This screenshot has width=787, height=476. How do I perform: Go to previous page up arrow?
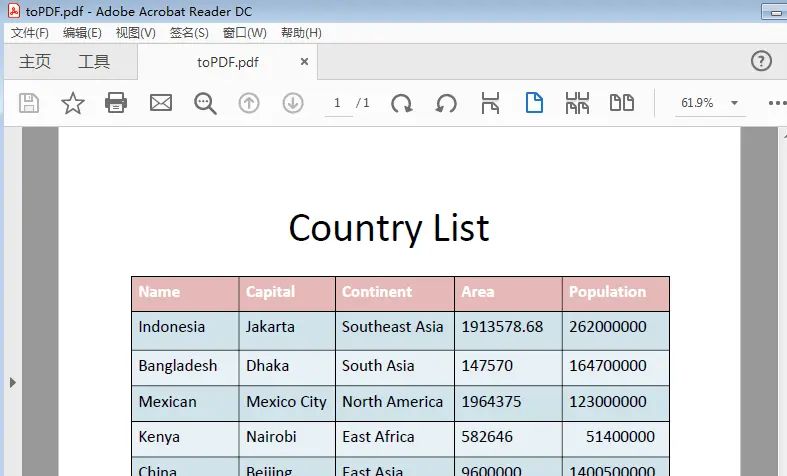pyautogui.click(x=249, y=103)
